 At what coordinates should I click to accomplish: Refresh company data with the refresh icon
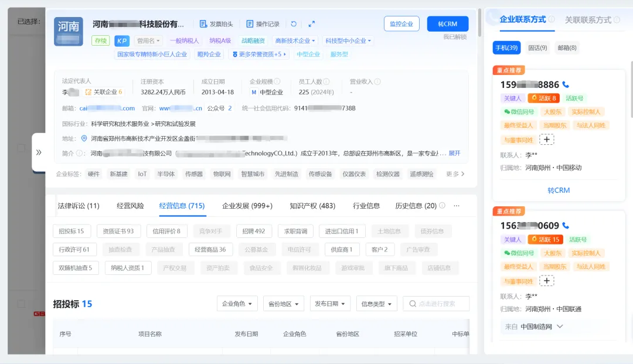[x=294, y=23]
